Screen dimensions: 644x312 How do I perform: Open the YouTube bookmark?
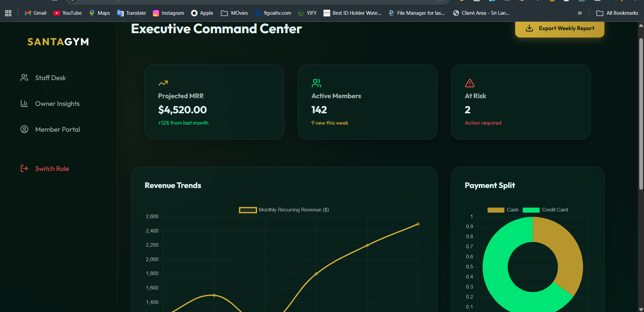point(68,13)
